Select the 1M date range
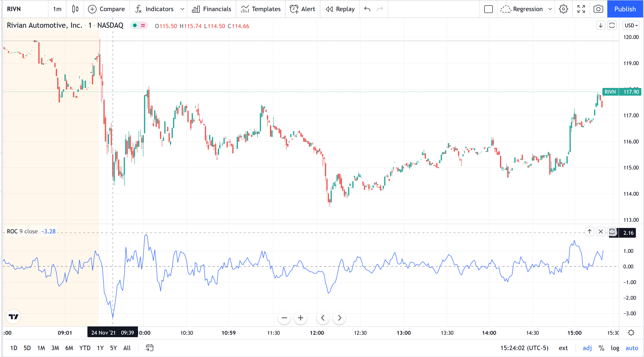The height and width of the screenshot is (357, 644). 41,348
